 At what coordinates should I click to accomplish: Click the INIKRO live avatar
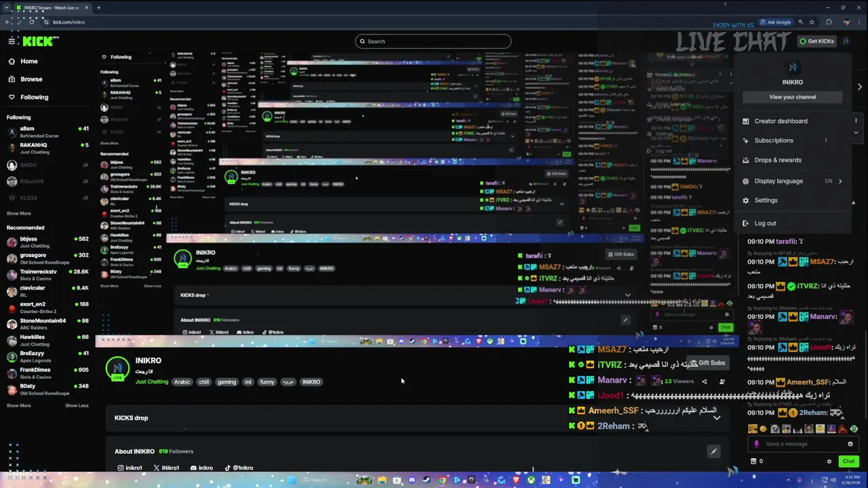(117, 368)
